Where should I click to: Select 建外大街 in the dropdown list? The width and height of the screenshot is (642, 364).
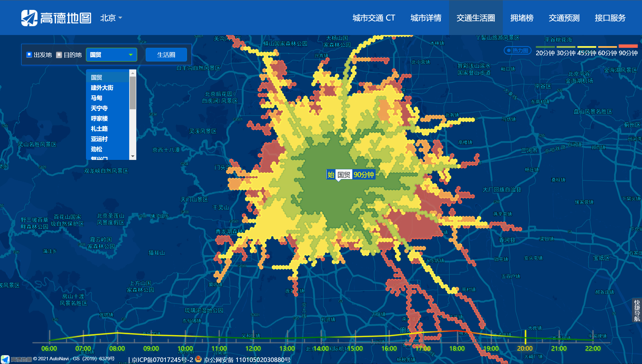click(x=108, y=88)
